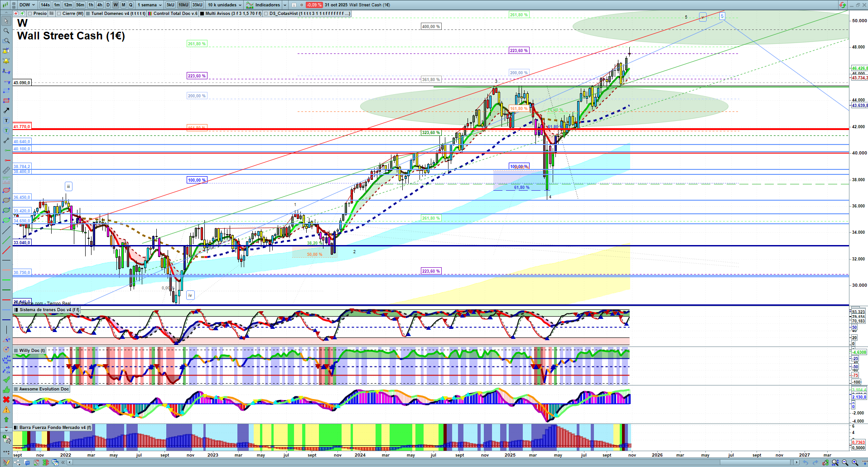Toggle the Precio checkbox

pos(30,14)
